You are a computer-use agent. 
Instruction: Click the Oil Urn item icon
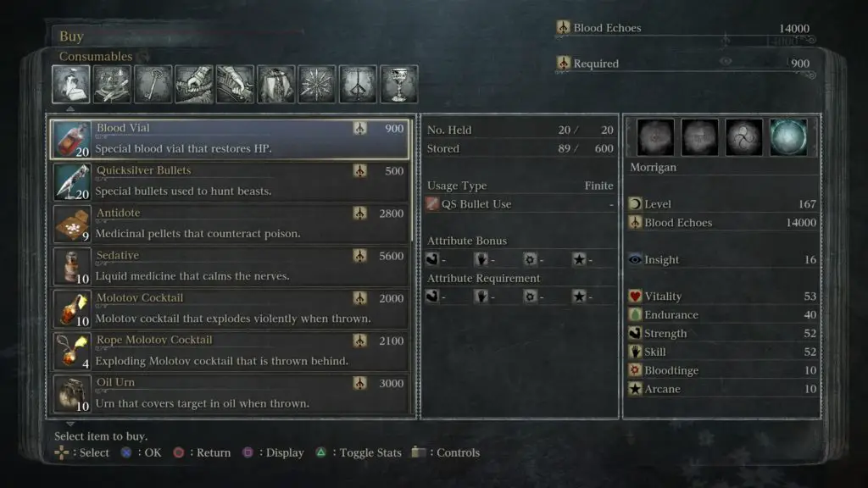click(x=72, y=394)
